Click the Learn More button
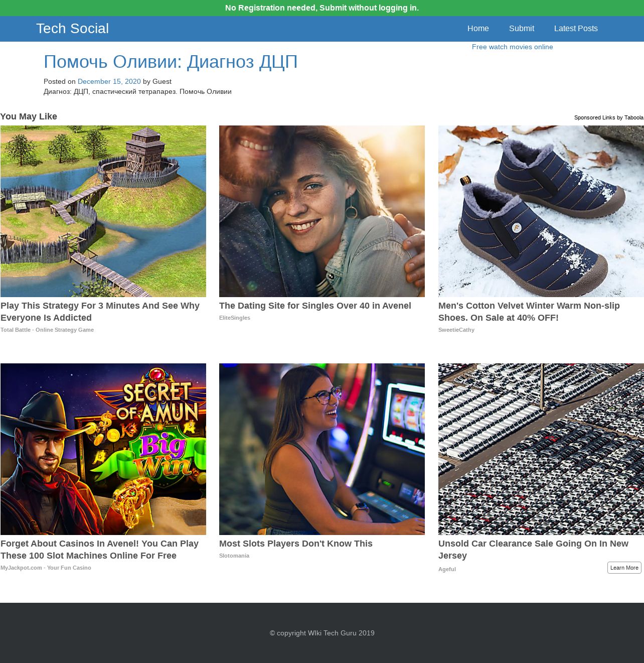This screenshot has height=663, width=644. pos(624,568)
